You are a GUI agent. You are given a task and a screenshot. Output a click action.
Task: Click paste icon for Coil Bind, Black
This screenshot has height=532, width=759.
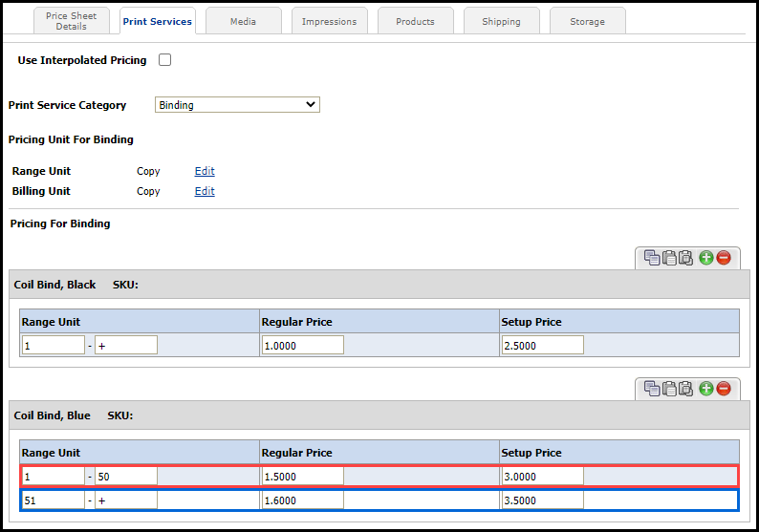[669, 257]
